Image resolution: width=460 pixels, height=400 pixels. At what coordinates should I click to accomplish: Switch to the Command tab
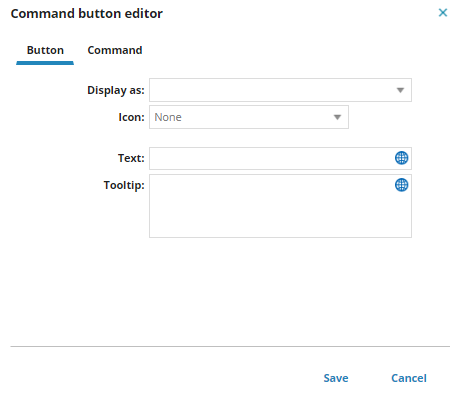[115, 50]
